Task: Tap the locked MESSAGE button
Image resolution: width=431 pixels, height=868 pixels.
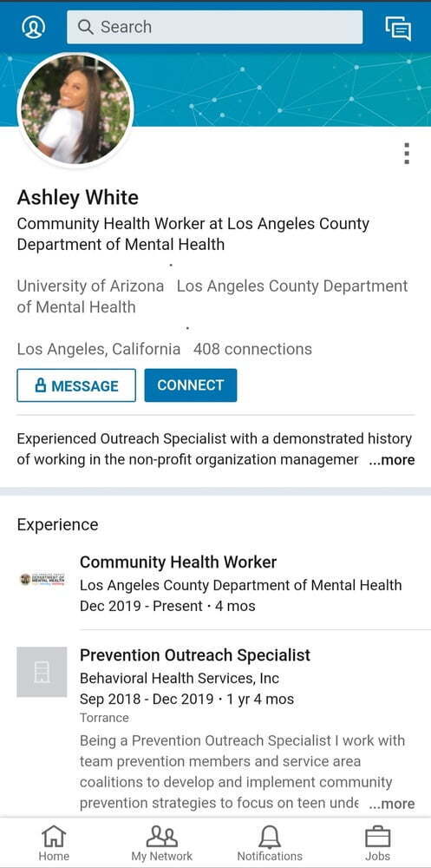Action: point(76,385)
